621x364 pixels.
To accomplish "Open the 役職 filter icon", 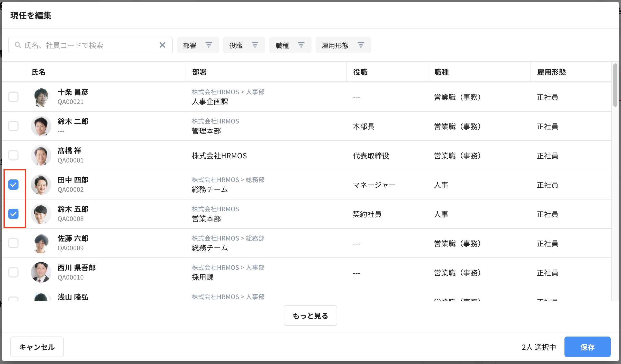I will [x=255, y=45].
